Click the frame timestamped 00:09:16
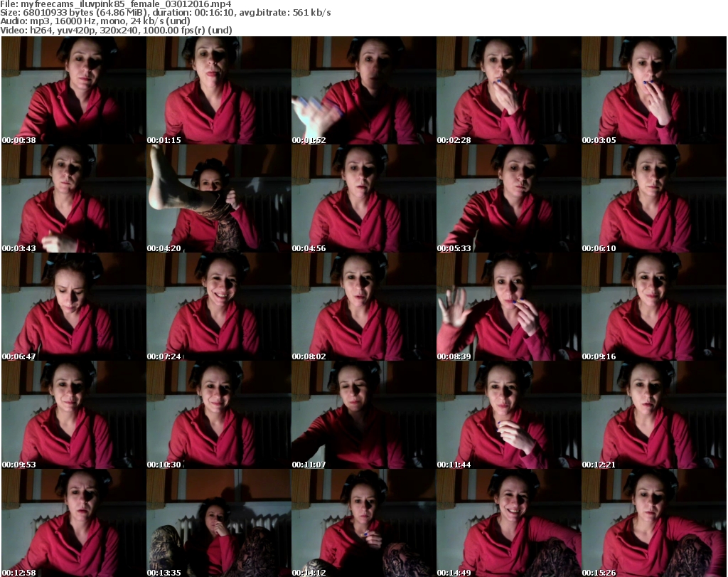Viewport: 728px width, 577px height. (x=654, y=307)
